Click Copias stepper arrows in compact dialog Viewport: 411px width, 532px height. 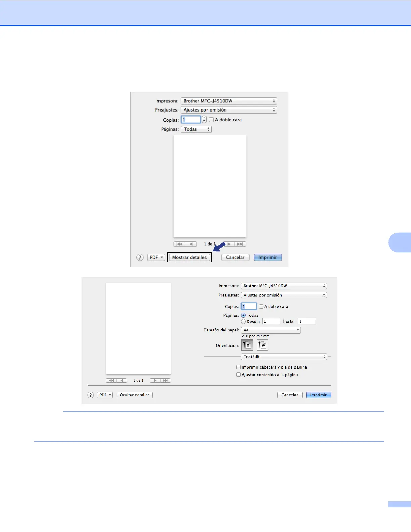pos(204,120)
